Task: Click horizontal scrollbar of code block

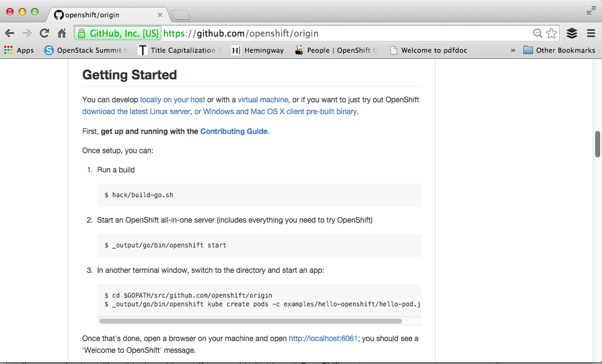Action: point(251,321)
